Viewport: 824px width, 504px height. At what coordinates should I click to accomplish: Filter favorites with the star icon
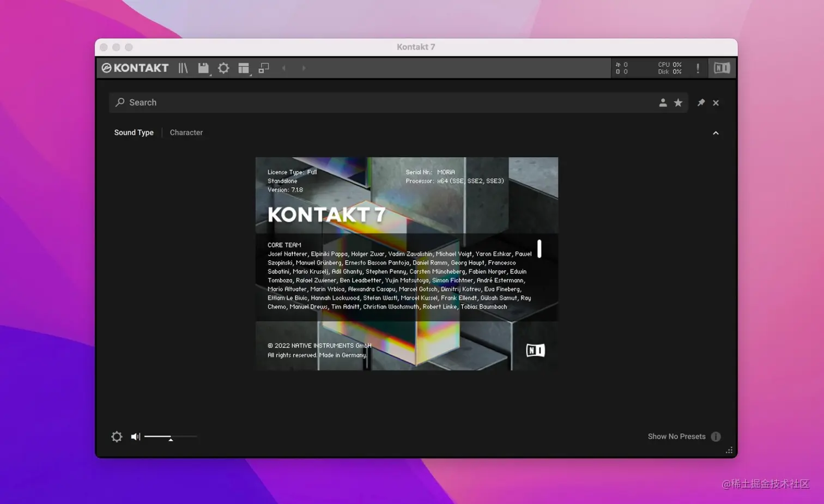[x=678, y=102]
